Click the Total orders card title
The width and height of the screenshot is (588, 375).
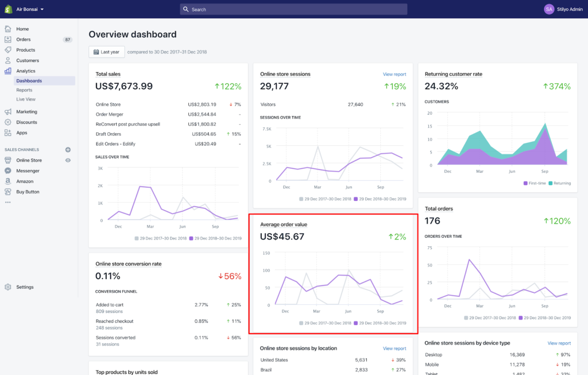439,209
